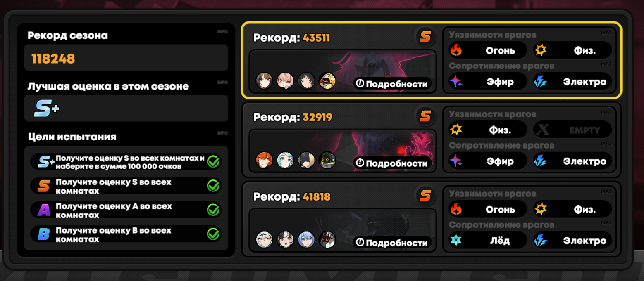Click the S rank badge beside record 43511
Viewport: 644px width, 281px height.
tap(425, 37)
